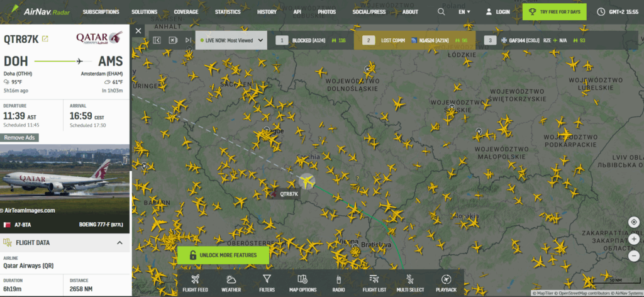Select most viewed flight BLOCKED [A124]
This screenshot has height=297, width=644.
pos(311,40)
